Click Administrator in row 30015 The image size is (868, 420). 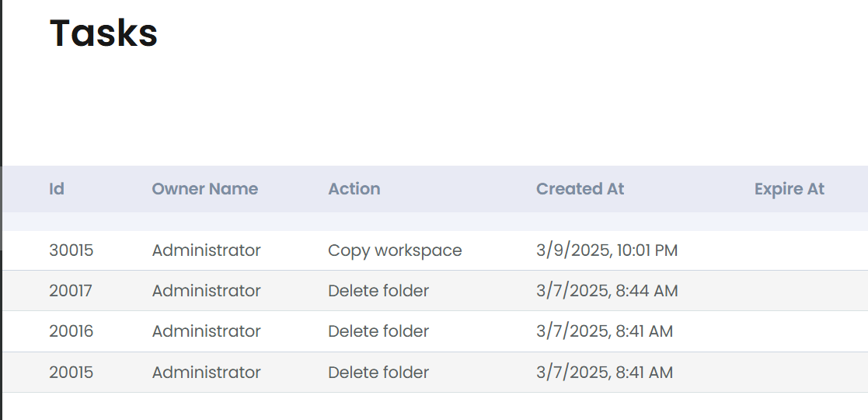pyautogui.click(x=207, y=250)
